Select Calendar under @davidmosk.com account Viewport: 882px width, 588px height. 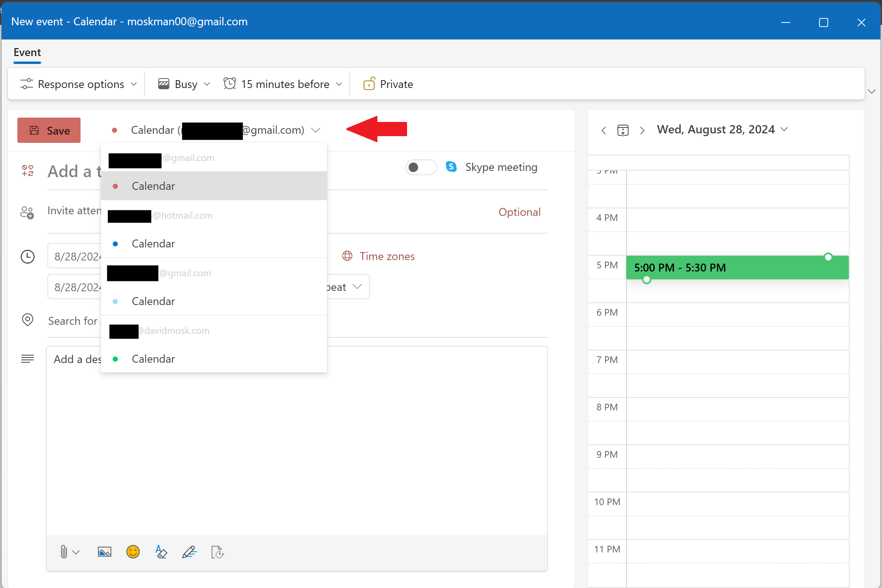tap(153, 358)
